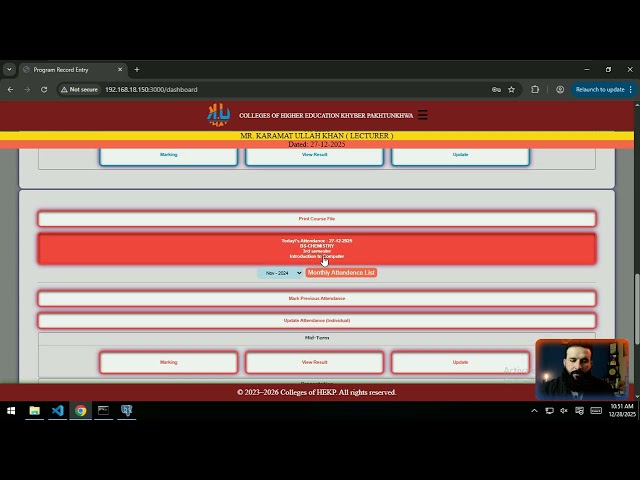
Task: Click Relaunch to update button
Action: (600, 89)
